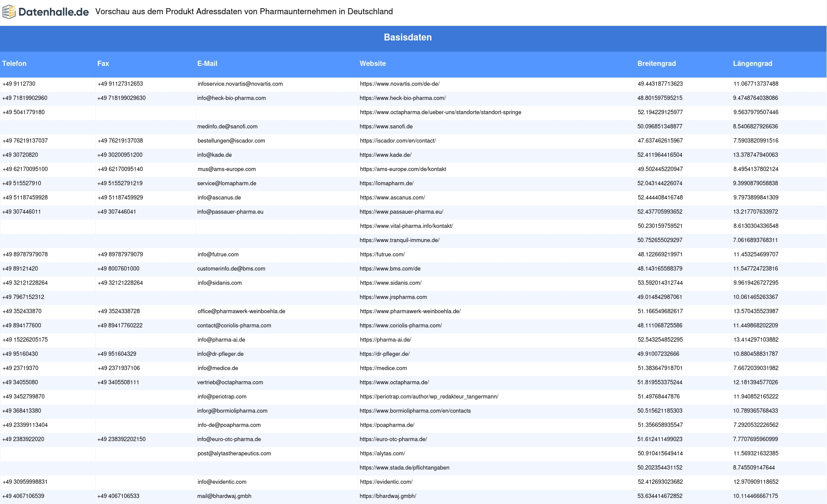Select phone number +49 76219137037

[x=25, y=141]
